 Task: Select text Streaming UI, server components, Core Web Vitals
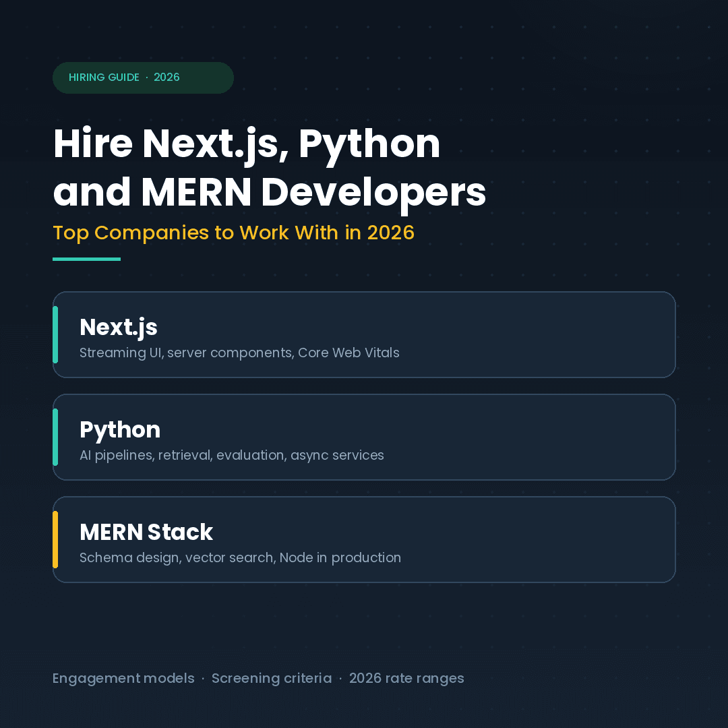(x=239, y=353)
